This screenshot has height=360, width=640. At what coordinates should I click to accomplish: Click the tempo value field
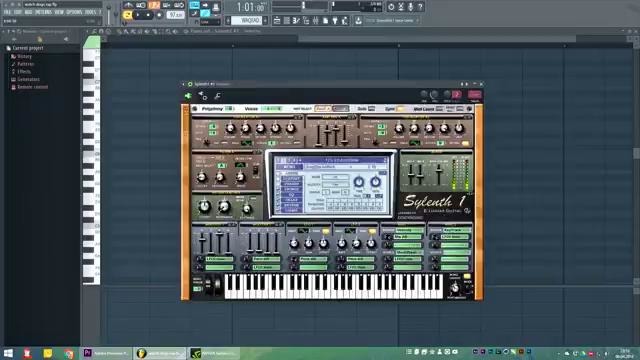176,15
